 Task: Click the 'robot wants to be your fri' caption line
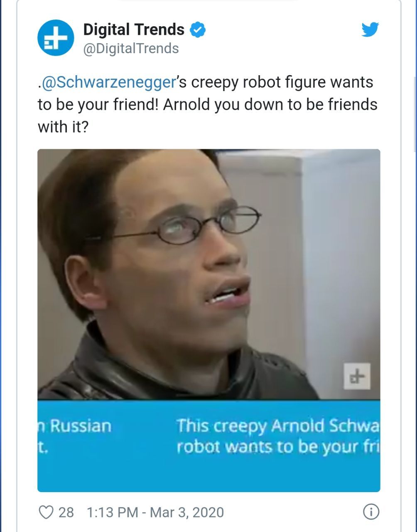click(x=278, y=447)
